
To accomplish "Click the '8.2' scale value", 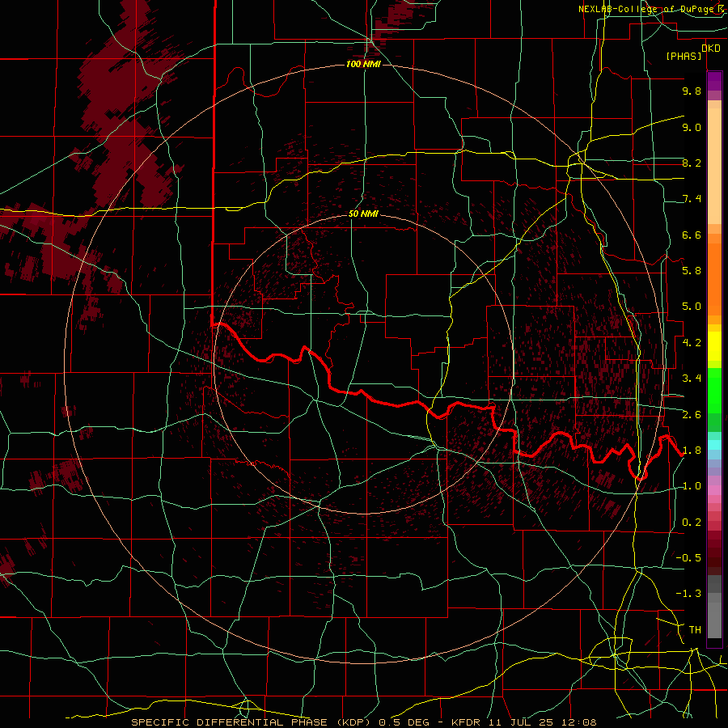I will pyautogui.click(x=692, y=163).
